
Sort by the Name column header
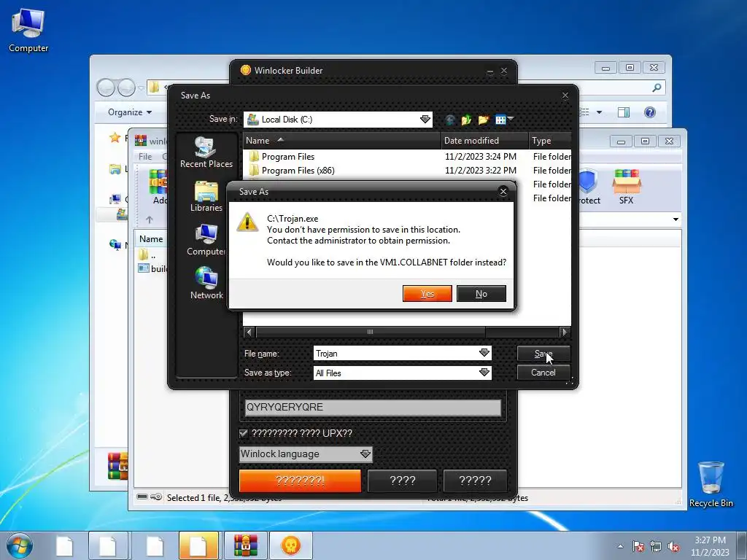click(x=342, y=141)
